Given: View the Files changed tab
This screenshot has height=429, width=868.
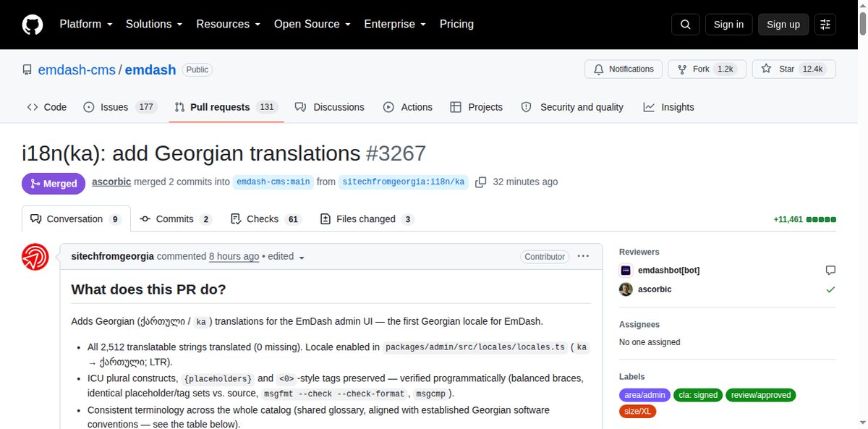Looking at the screenshot, I should pos(367,219).
